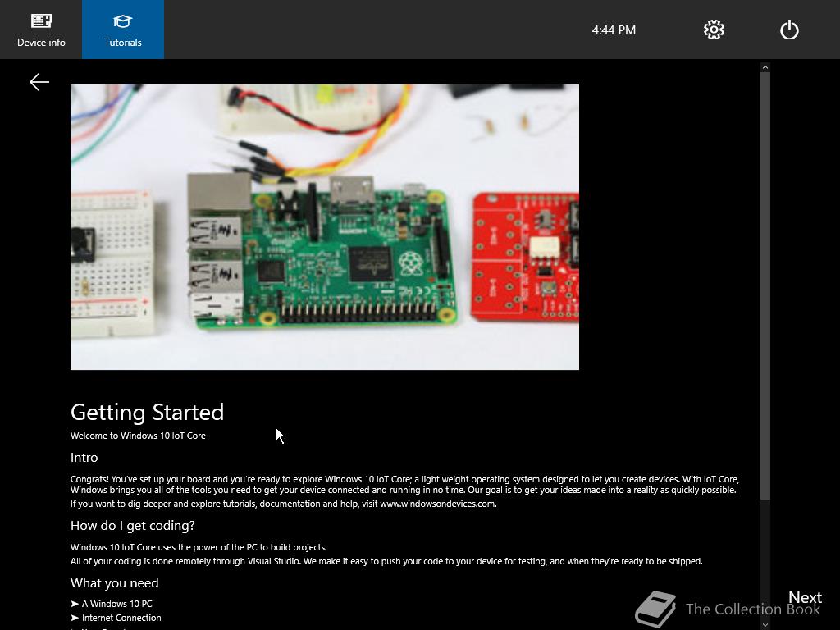The height and width of the screenshot is (630, 840).
Task: Select the Tutorials tab
Action: [123, 30]
